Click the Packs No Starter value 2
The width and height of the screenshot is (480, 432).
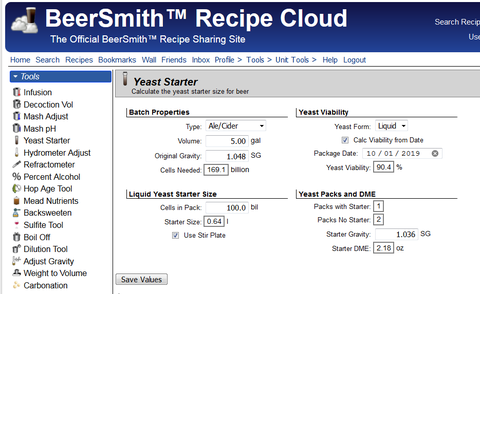click(x=378, y=219)
